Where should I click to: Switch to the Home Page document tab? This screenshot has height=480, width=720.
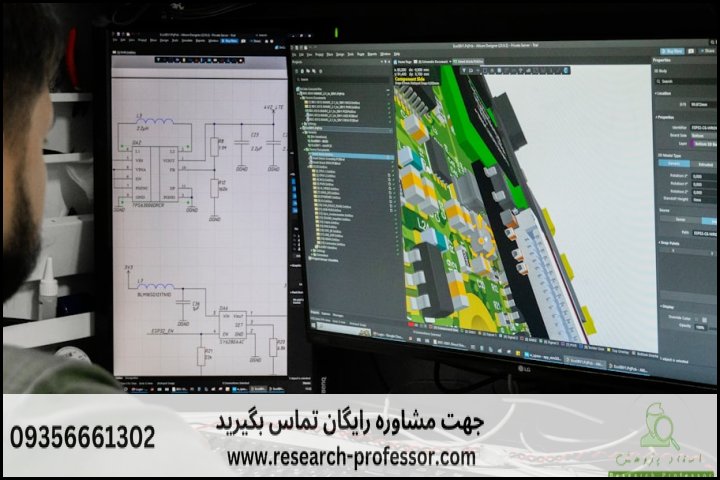coord(405,62)
